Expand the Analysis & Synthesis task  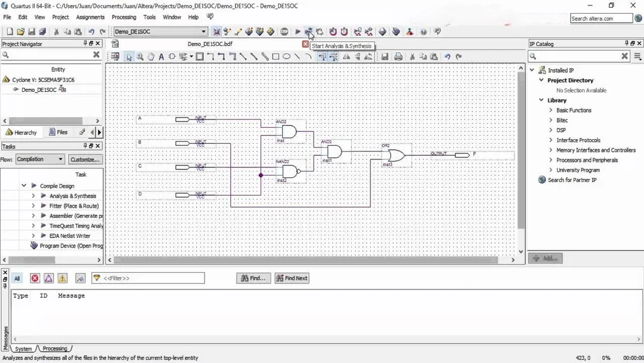point(33,196)
